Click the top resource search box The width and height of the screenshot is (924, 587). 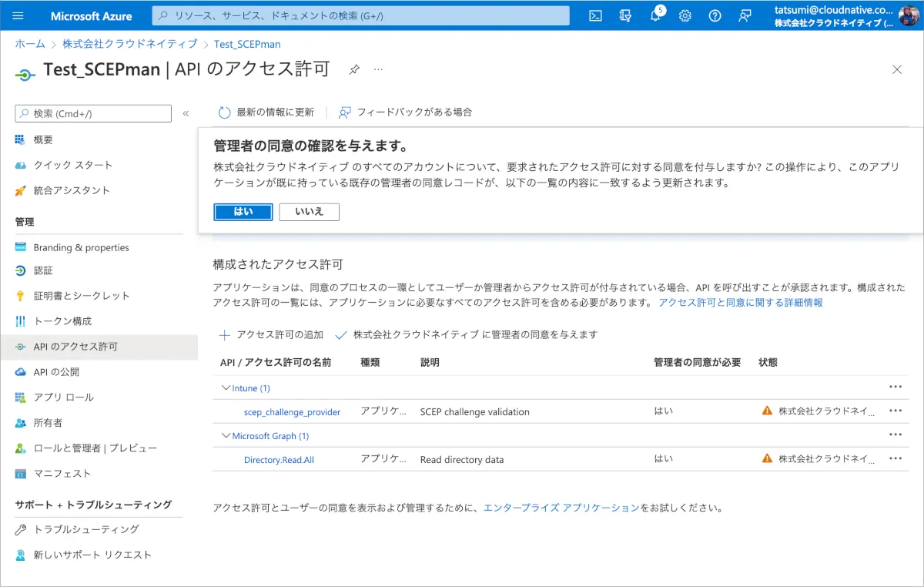click(x=360, y=15)
